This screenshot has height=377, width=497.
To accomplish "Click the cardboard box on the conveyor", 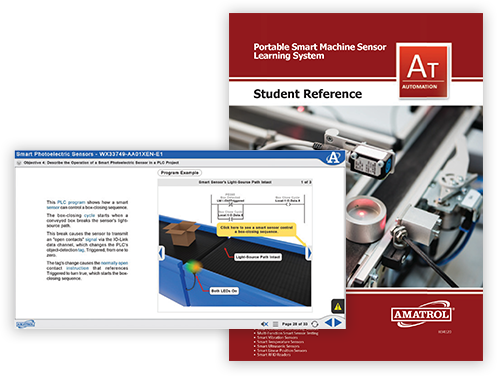I will coord(181,233).
